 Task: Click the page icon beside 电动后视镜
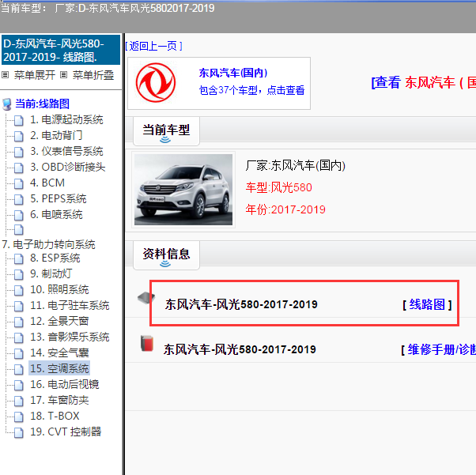(18, 385)
